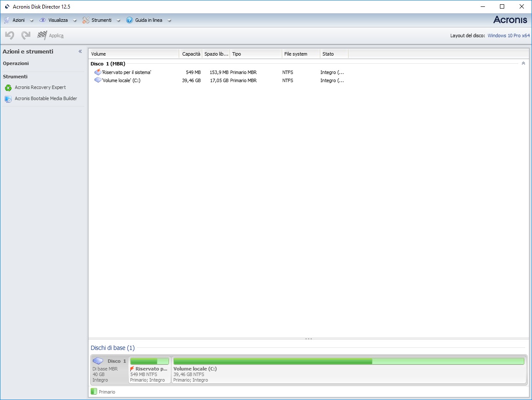This screenshot has height=400, width=532.
Task: Click the Redo arrow icon in toolbar
Action: point(26,36)
